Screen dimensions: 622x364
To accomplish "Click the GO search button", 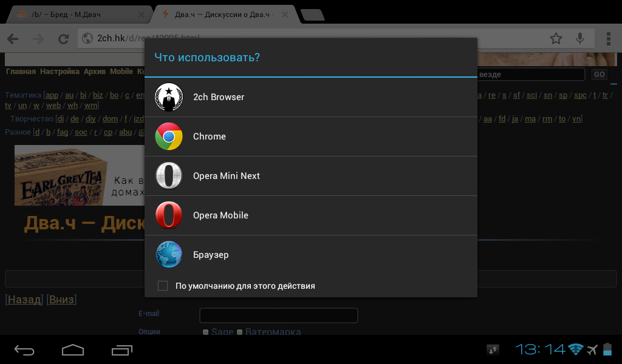I will (600, 74).
